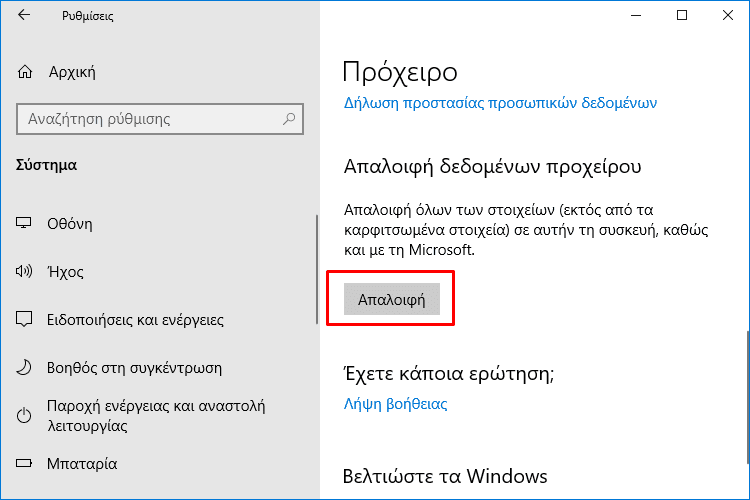
Task: Click the power icon for Παροχή ενέργειας
Action: pos(24,415)
